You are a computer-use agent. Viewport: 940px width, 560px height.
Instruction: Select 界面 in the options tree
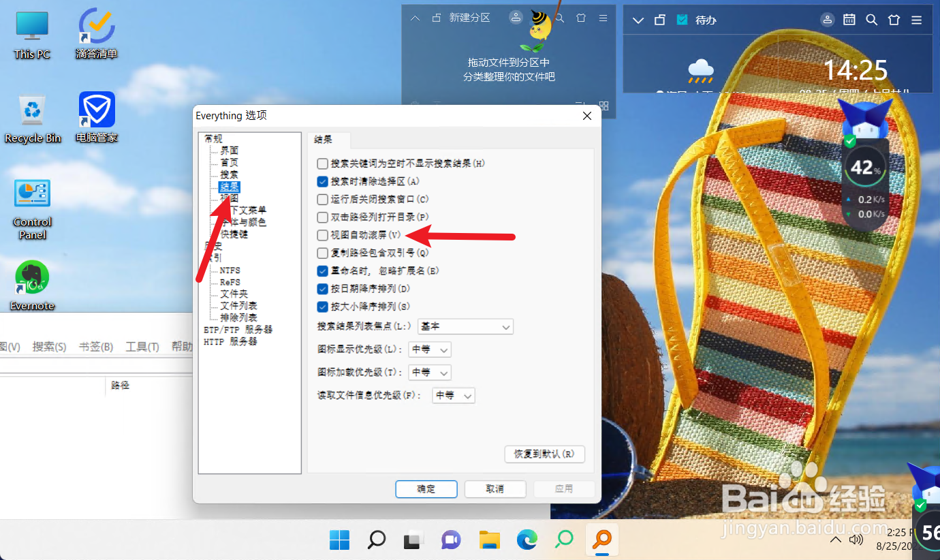[230, 151]
